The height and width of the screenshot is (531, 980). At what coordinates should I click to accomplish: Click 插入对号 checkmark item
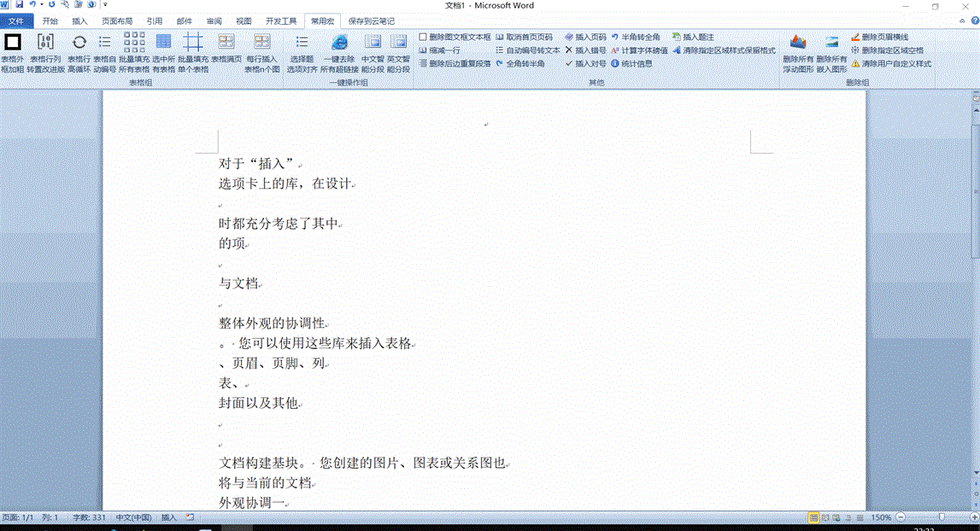point(586,63)
